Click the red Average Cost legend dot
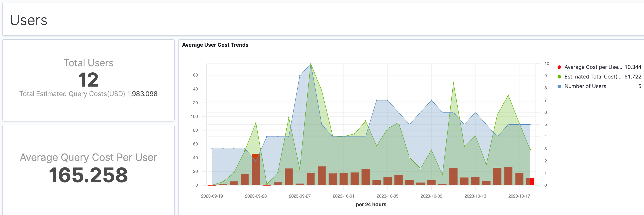Image resolution: width=644 pixels, height=215 pixels. tap(559, 67)
